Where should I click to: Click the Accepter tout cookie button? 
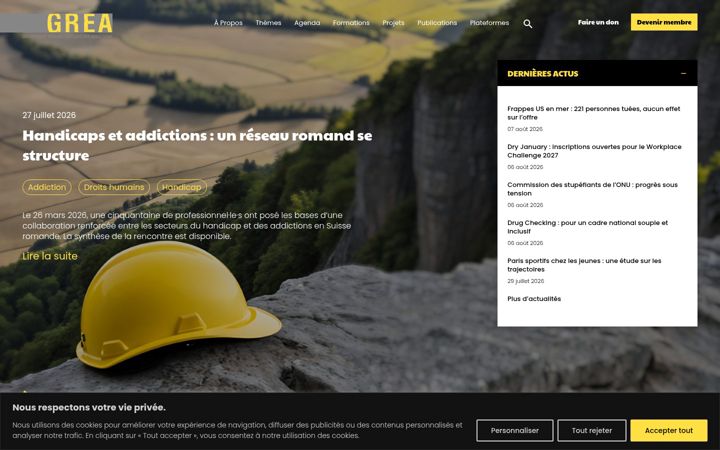(x=669, y=430)
